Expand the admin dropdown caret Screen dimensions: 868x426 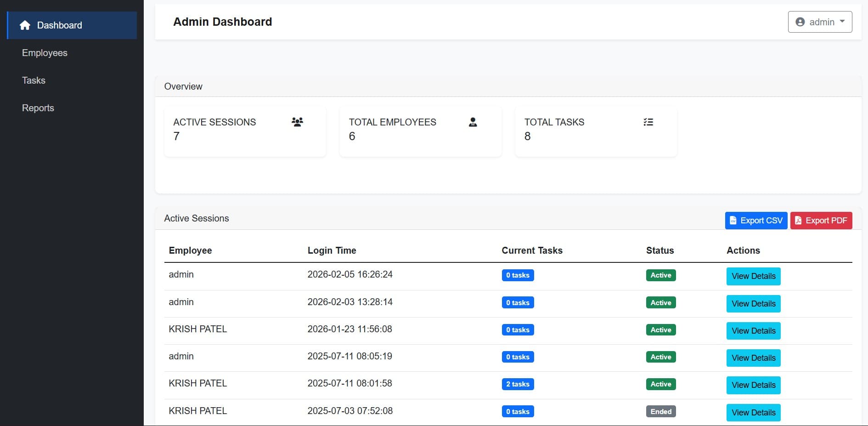point(842,22)
